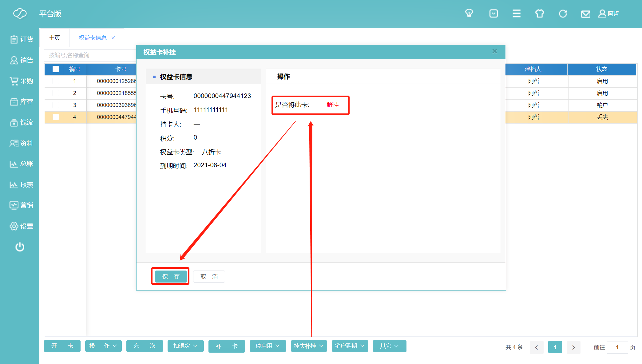
Task: Select the 权益卡信息 tab
Action: pyautogui.click(x=93, y=38)
